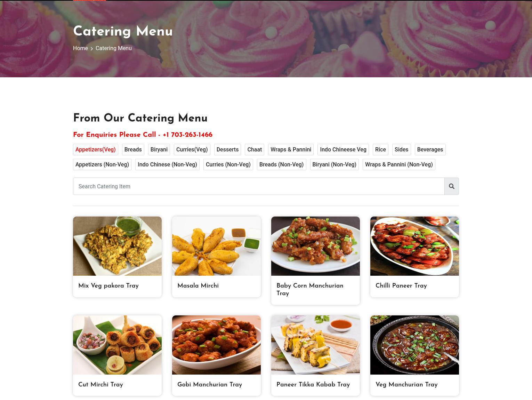Viewport: 532px width, 400px height.
Task: Open the Wraps & Pannini category
Action: [x=291, y=150]
